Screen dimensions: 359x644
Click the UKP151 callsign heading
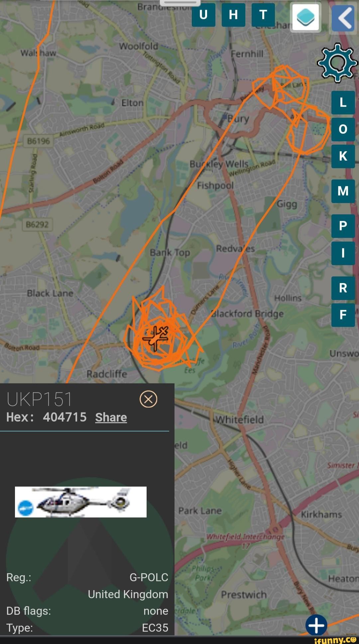39,399
